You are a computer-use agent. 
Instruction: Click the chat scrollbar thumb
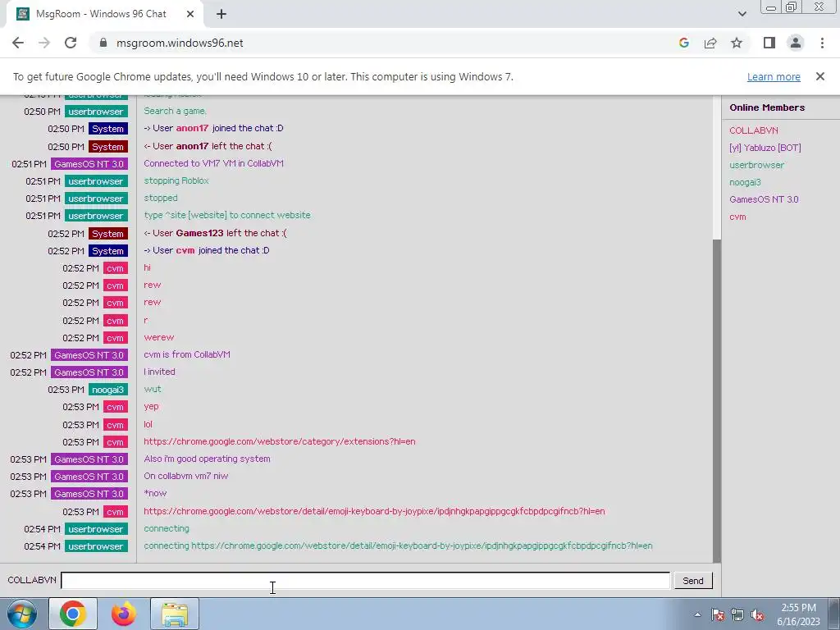[x=717, y=400]
